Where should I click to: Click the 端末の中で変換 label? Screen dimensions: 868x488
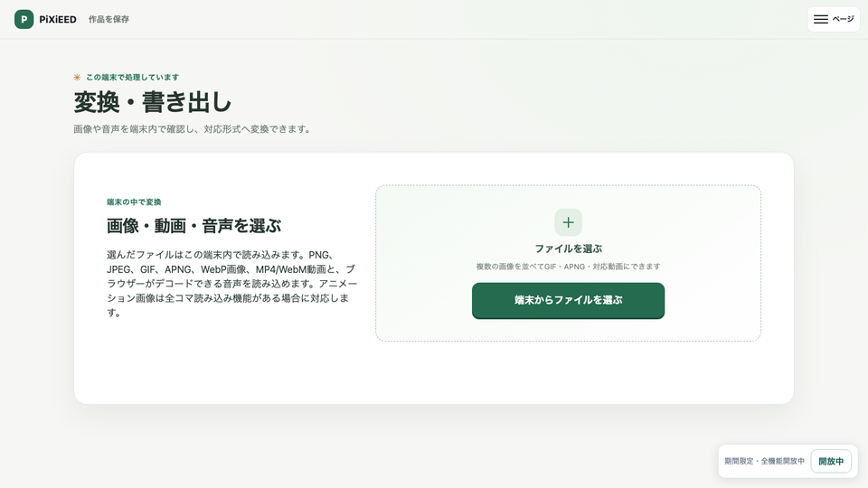click(134, 202)
